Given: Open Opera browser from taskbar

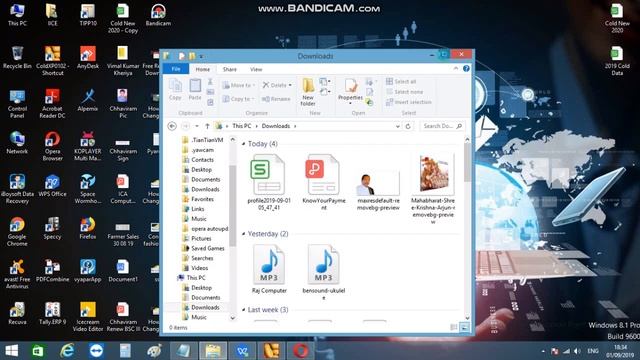Looking at the screenshot, I should [300, 351].
